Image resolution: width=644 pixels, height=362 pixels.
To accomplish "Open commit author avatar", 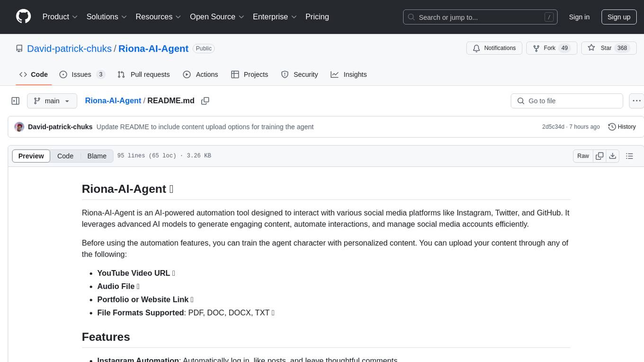I will (19, 127).
